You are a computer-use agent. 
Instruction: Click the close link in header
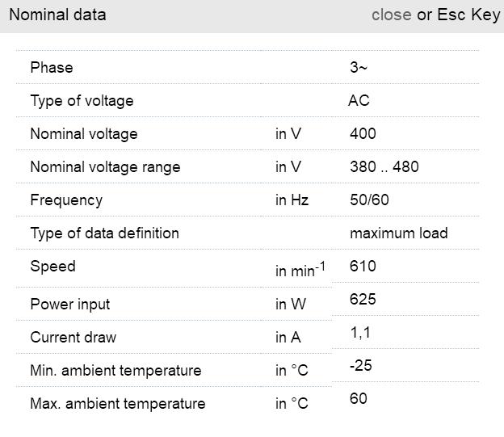click(x=391, y=15)
